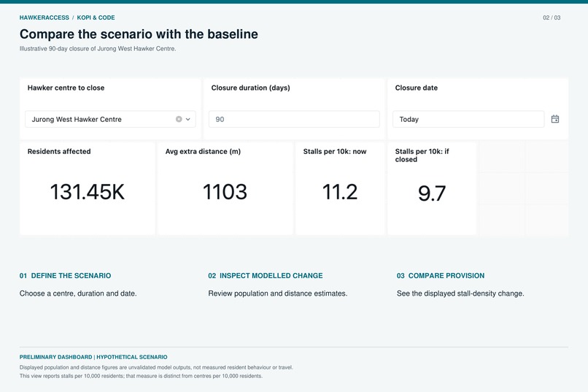Click the Choose a centre, duration and date text
This screenshot has width=588, height=392.
78,293
